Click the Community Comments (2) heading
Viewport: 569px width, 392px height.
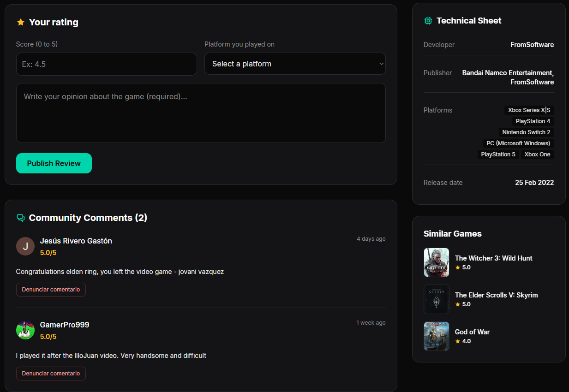(88, 218)
